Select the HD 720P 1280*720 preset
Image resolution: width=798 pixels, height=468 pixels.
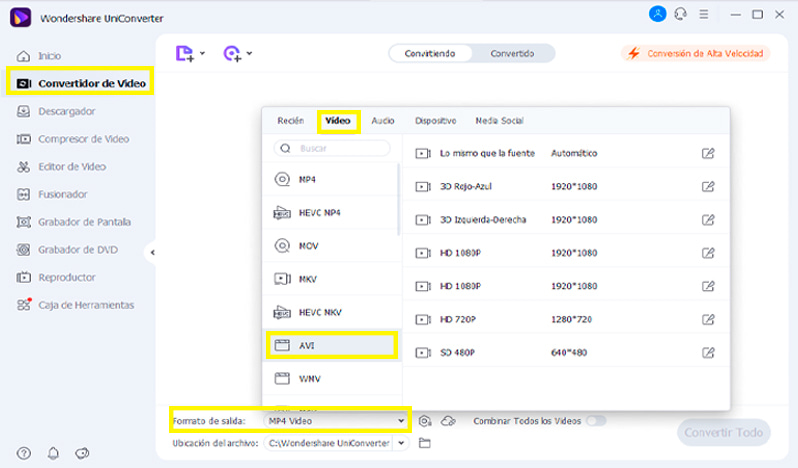click(x=565, y=319)
